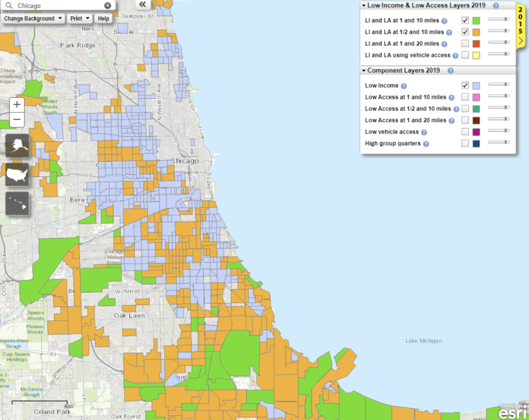Screen dimensions: 529x420
Task: Jump to the Alaska map view
Action: [x=17, y=145]
